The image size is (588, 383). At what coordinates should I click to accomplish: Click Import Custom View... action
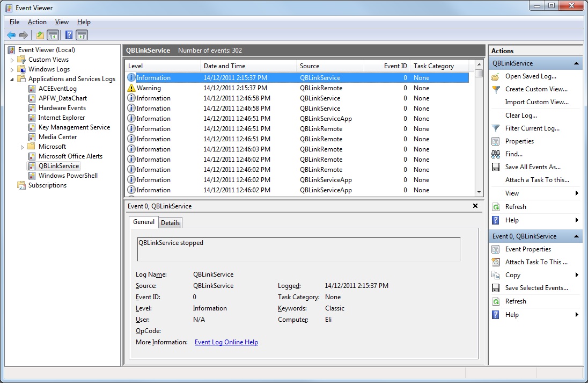click(536, 102)
